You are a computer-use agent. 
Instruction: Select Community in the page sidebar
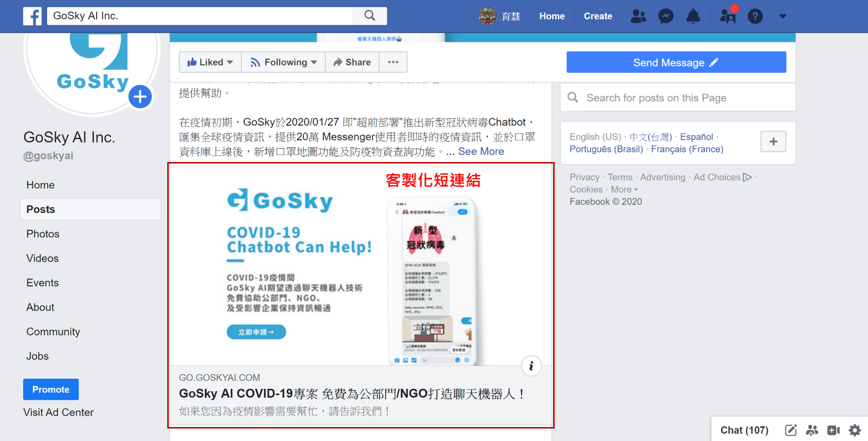point(53,332)
